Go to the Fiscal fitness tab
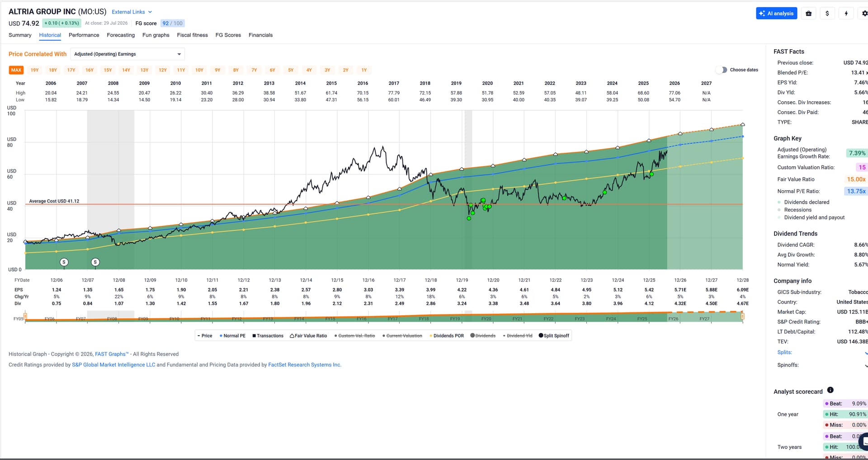868x460 pixels. coord(193,35)
